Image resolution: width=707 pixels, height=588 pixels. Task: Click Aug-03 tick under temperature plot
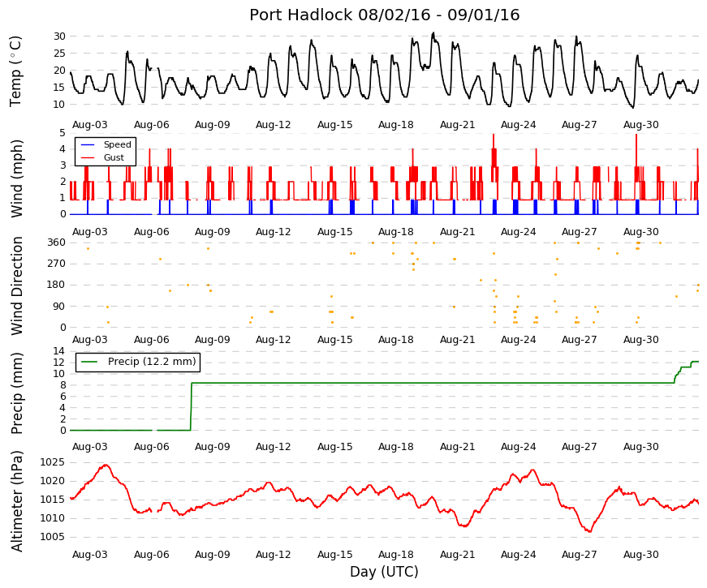coord(90,125)
